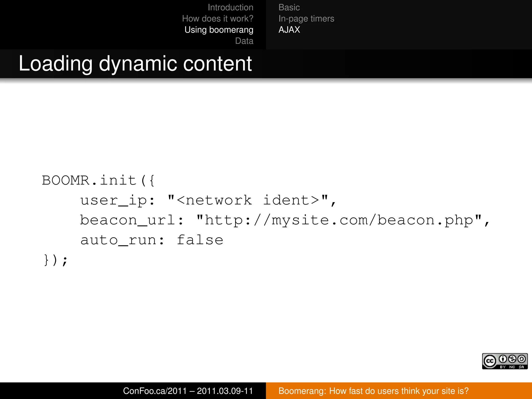Click the beacon_url code line
This screenshot has width=532, height=399.
[x=285, y=221]
